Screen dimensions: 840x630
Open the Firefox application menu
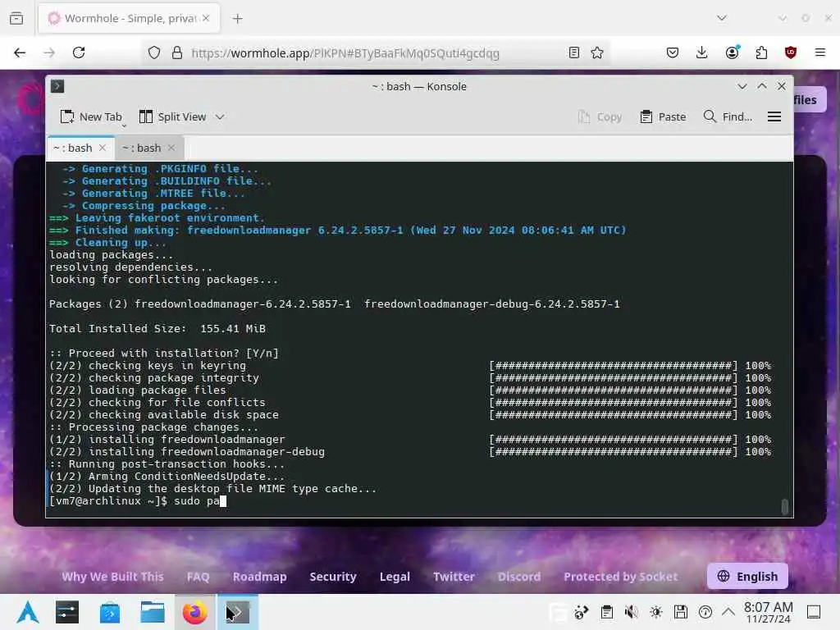[x=820, y=52]
